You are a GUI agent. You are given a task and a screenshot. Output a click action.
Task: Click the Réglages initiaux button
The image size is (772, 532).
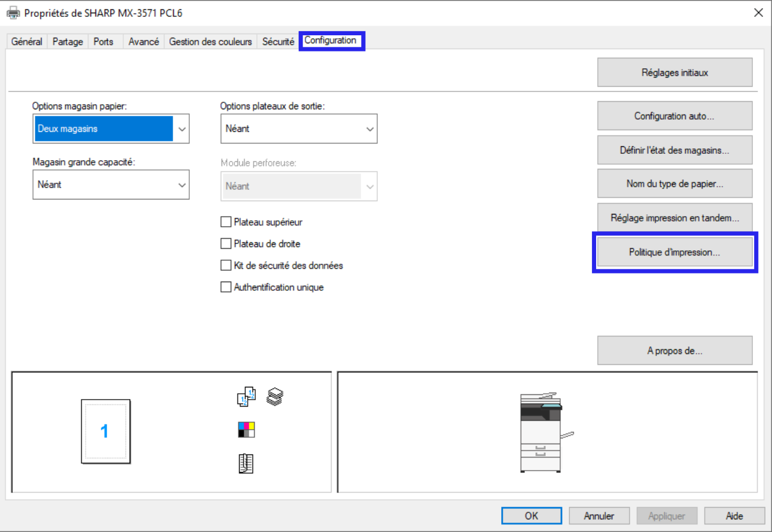pyautogui.click(x=675, y=72)
